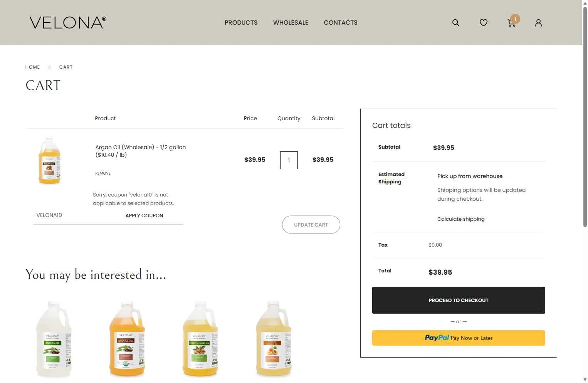Open the PRODUCTS menu
588x383 pixels.
pos(241,23)
